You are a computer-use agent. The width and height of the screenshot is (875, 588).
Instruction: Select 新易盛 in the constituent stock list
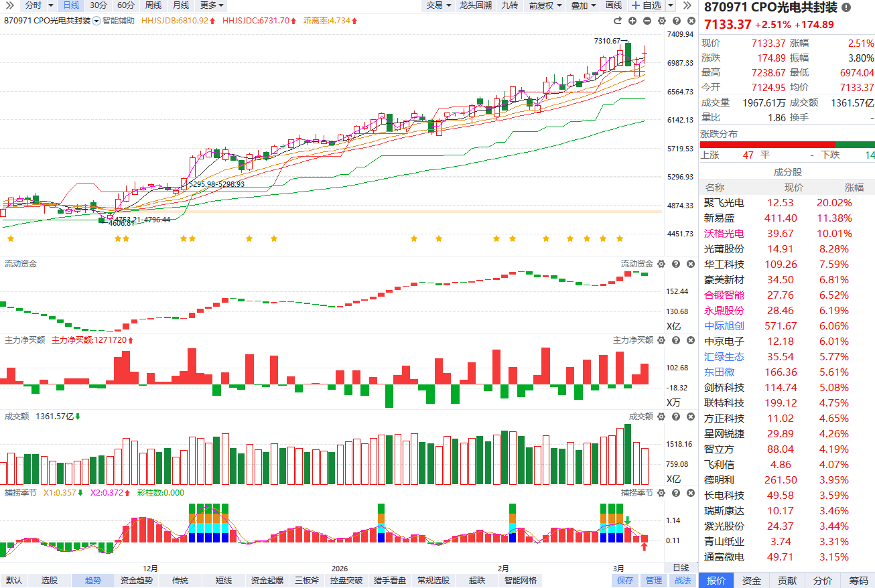[x=787, y=218]
